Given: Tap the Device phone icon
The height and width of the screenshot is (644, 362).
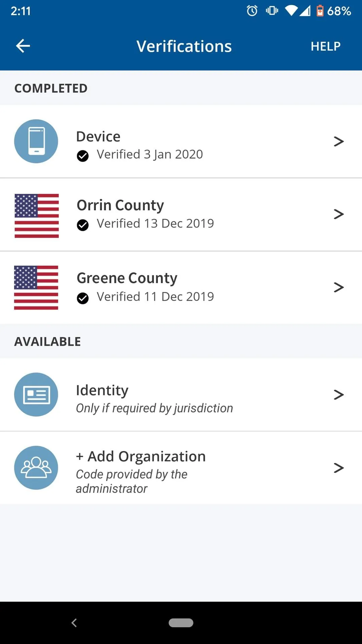Looking at the screenshot, I should coord(36,141).
